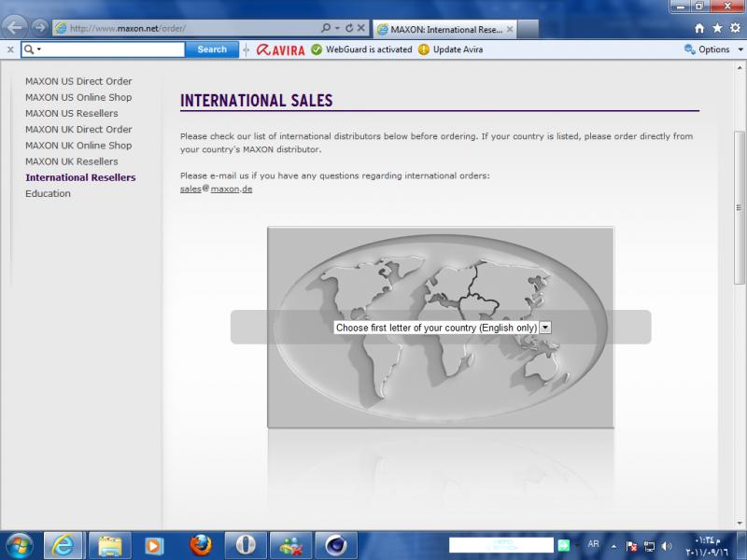
Task: Open the network icon in system tray
Action: pyautogui.click(x=649, y=546)
